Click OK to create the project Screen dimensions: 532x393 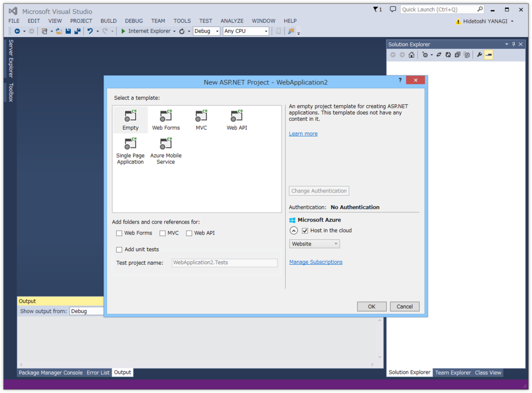tap(371, 306)
